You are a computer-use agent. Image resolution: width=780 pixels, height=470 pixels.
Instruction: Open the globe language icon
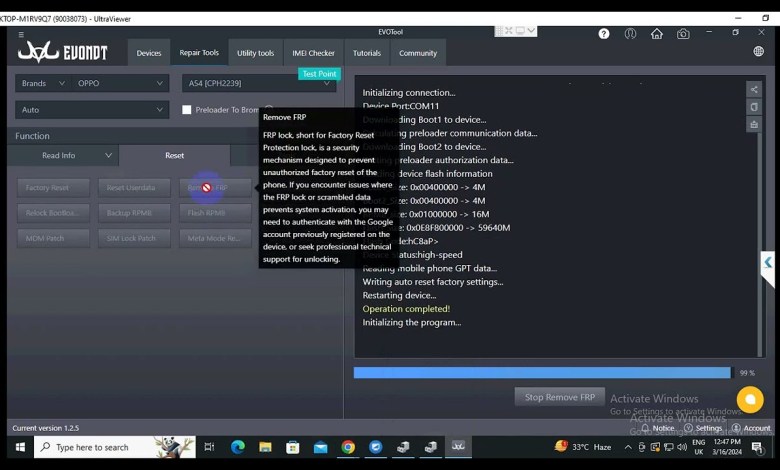(759, 52)
